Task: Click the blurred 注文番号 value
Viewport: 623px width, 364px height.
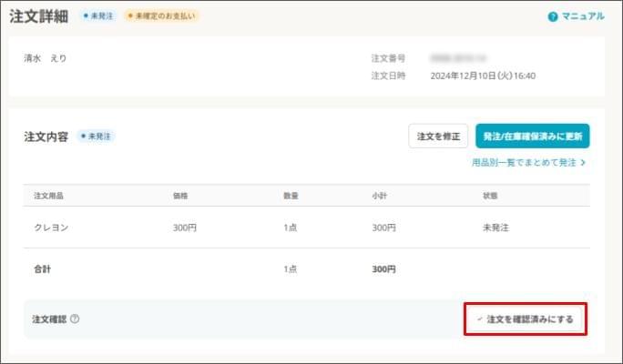Action: [460, 58]
